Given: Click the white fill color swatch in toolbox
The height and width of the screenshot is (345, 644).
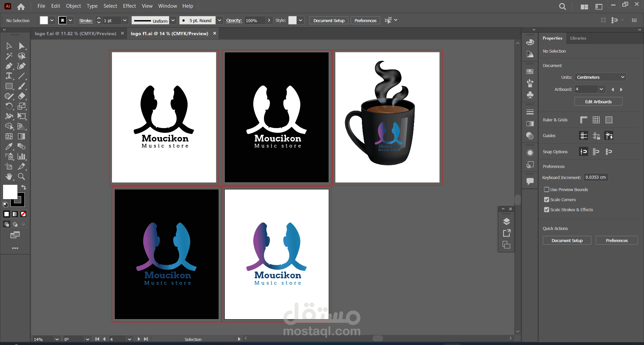Looking at the screenshot, I should coord(10,192).
